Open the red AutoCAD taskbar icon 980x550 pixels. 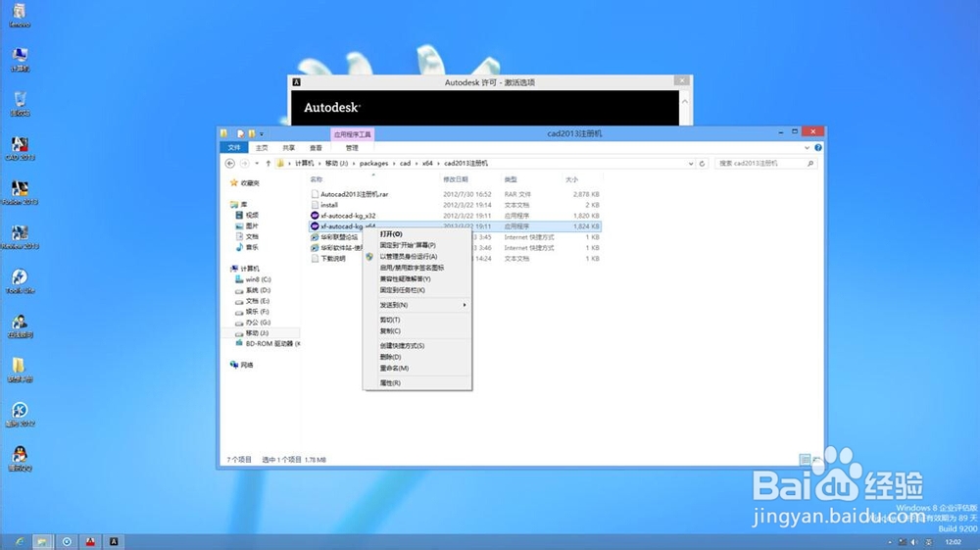[x=90, y=541]
